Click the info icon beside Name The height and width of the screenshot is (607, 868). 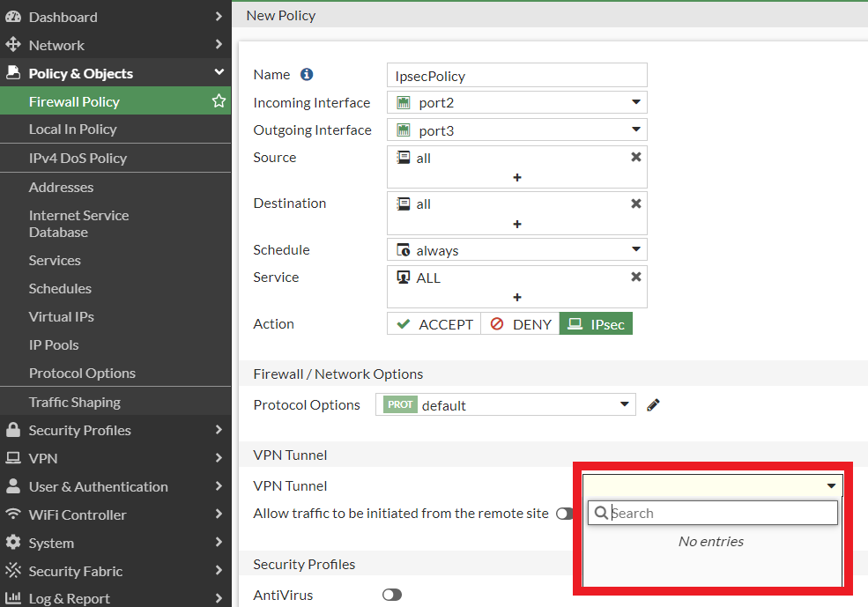[x=307, y=75]
